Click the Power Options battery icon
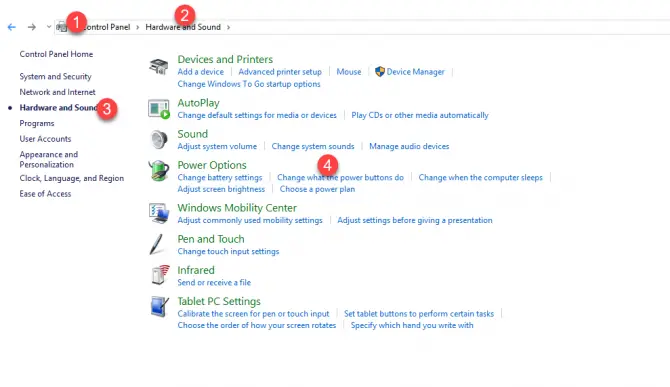Image resolution: width=670 pixels, height=387 pixels. [x=159, y=171]
